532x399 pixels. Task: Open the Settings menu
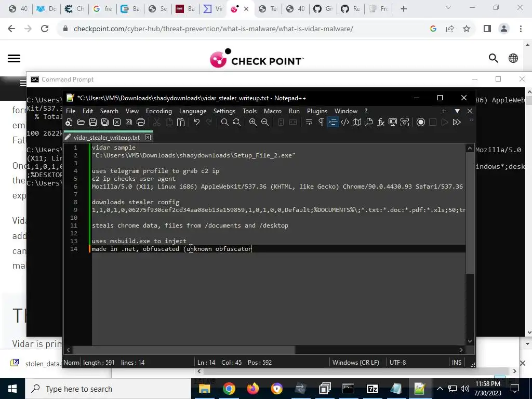(x=224, y=111)
